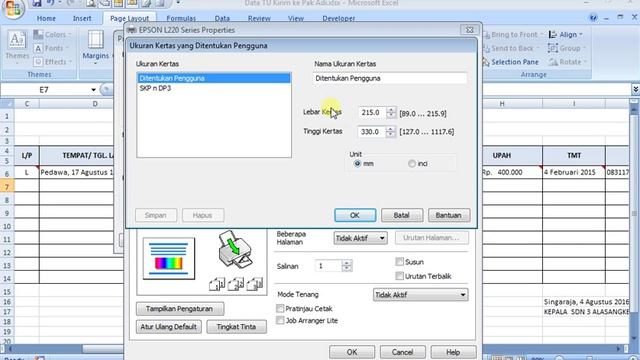640x360 pixels.
Task: Open the Mode Tenang dropdown
Action: 420,295
